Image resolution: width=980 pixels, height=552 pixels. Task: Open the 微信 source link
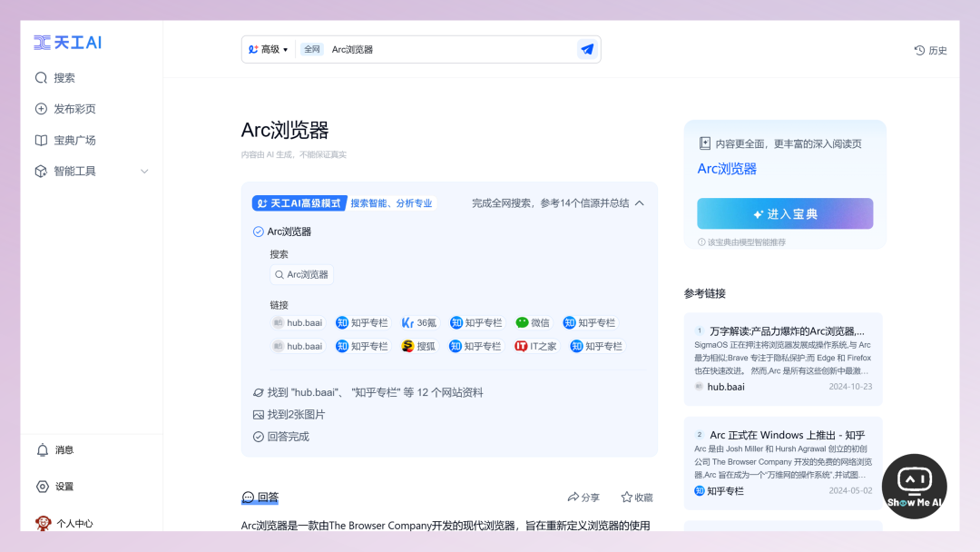click(x=533, y=322)
